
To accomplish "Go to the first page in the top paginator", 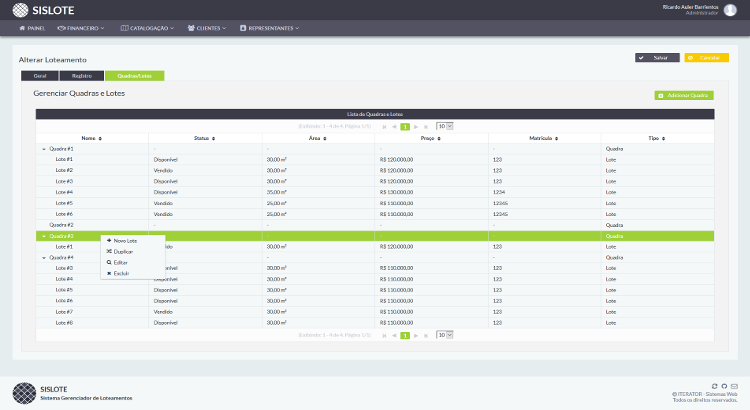I will click(384, 127).
